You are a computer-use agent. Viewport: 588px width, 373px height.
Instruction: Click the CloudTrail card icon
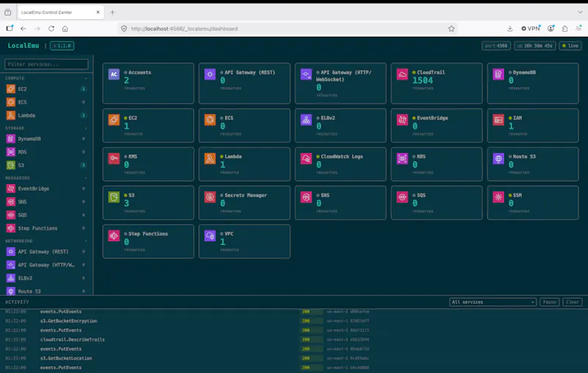402,74
